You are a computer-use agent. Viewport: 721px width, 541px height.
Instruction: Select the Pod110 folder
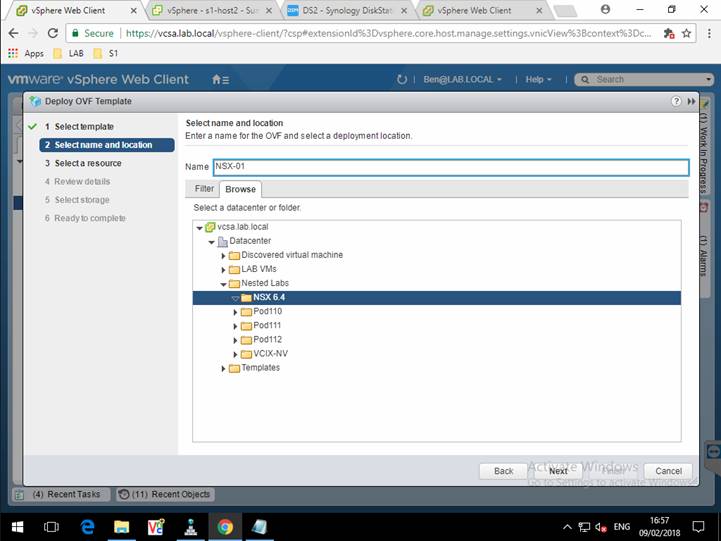pos(267,311)
